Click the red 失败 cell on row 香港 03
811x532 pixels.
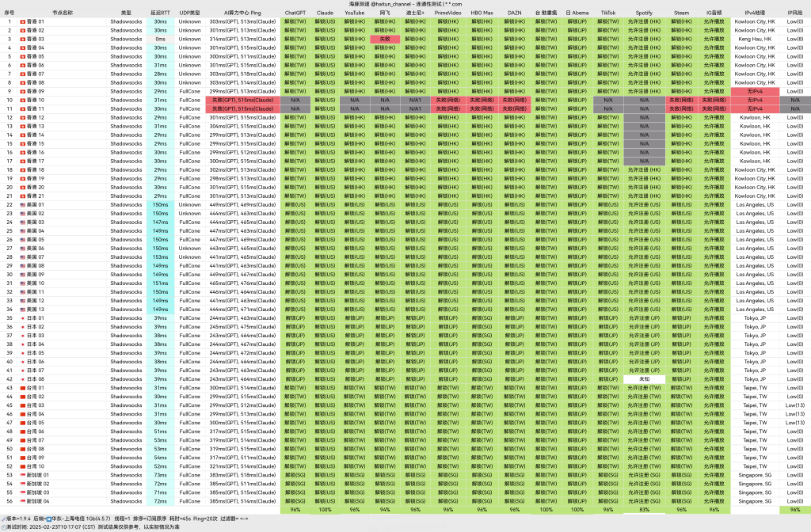point(385,40)
